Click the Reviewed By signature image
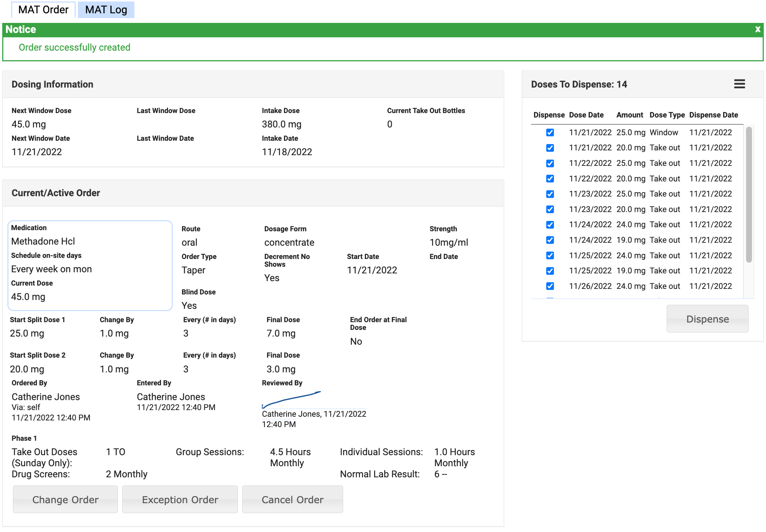 point(292,399)
